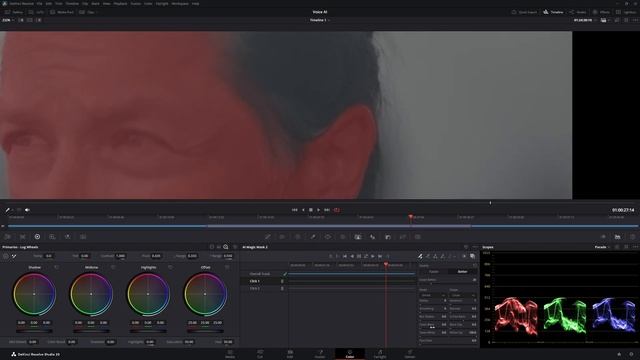Toggle the LUTs panel button
The width and height of the screenshot is (640, 360).
coord(36,12)
